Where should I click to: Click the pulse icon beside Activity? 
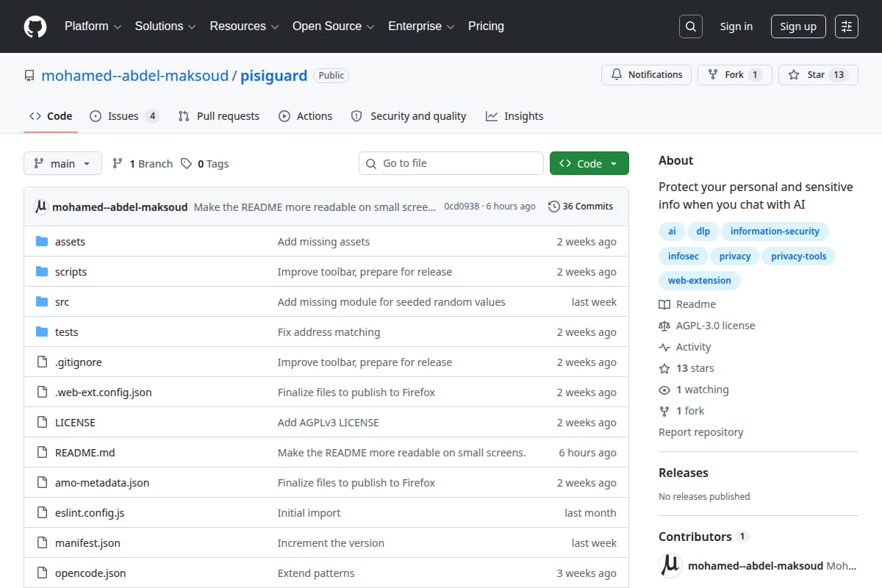664,347
